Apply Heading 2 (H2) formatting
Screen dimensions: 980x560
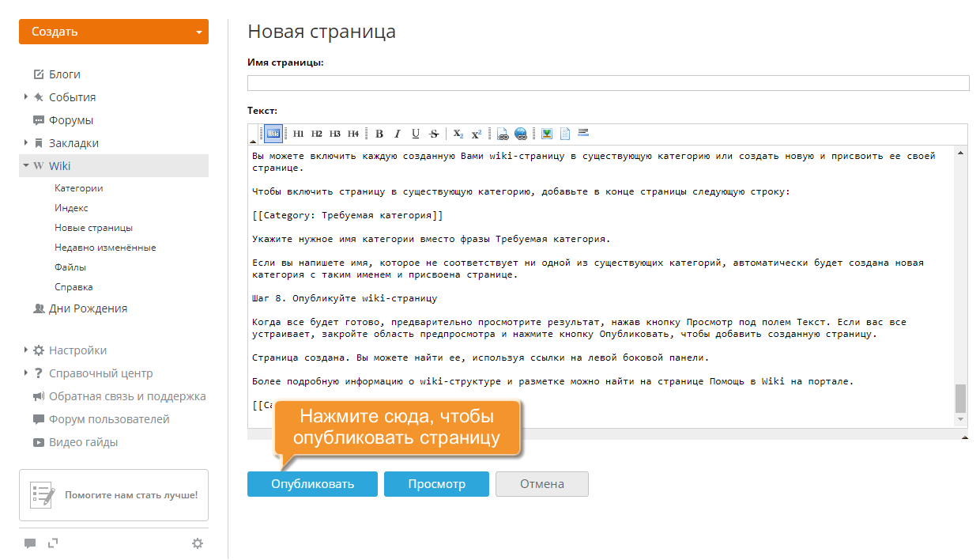pos(316,134)
